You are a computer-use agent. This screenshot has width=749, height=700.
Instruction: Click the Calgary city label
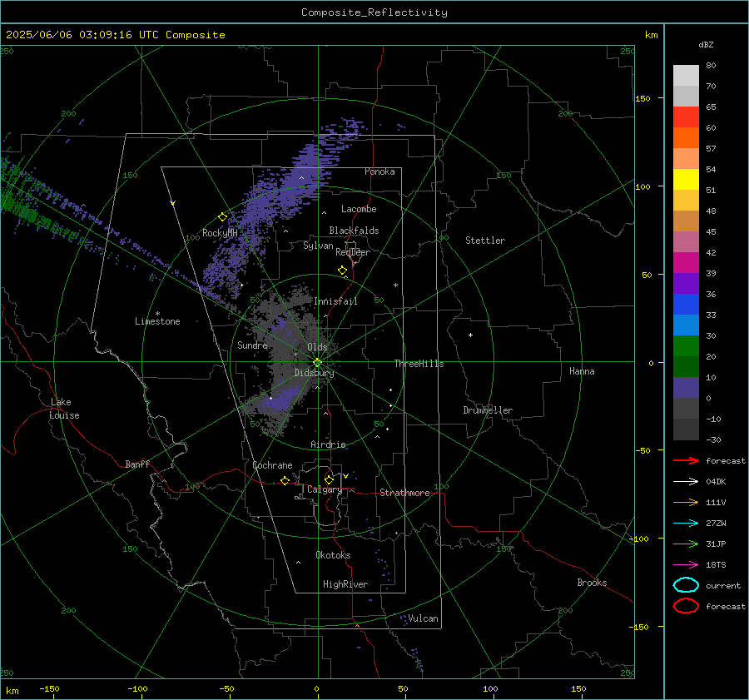(325, 489)
